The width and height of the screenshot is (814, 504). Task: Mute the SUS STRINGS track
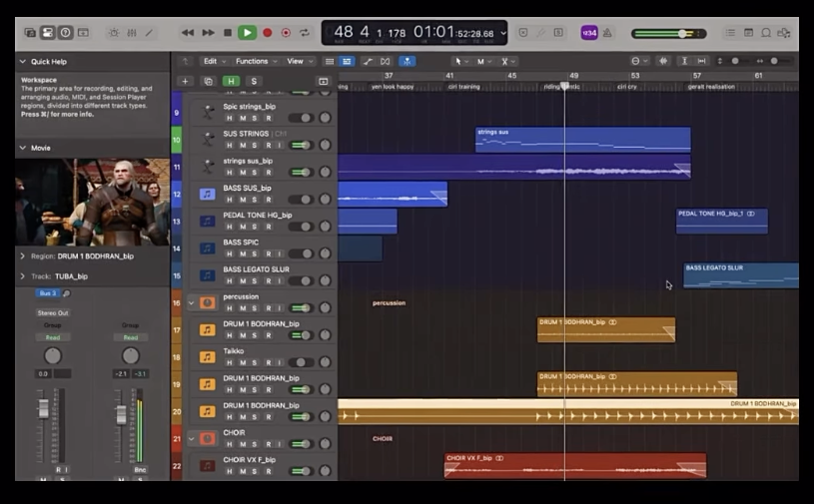click(243, 145)
